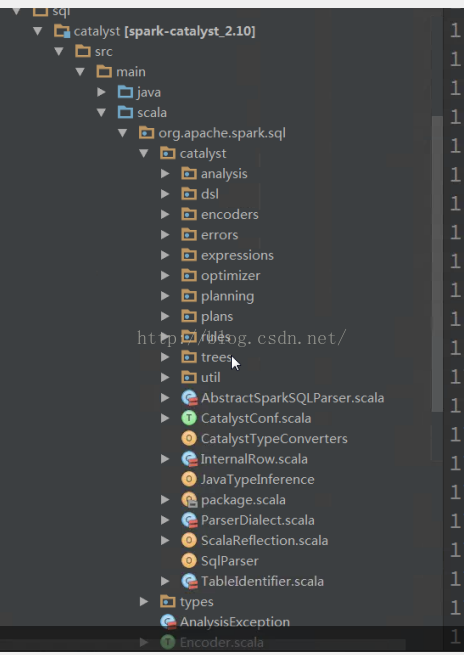Collapse the src folder node
This screenshot has width=464, height=655.
tap(59, 51)
